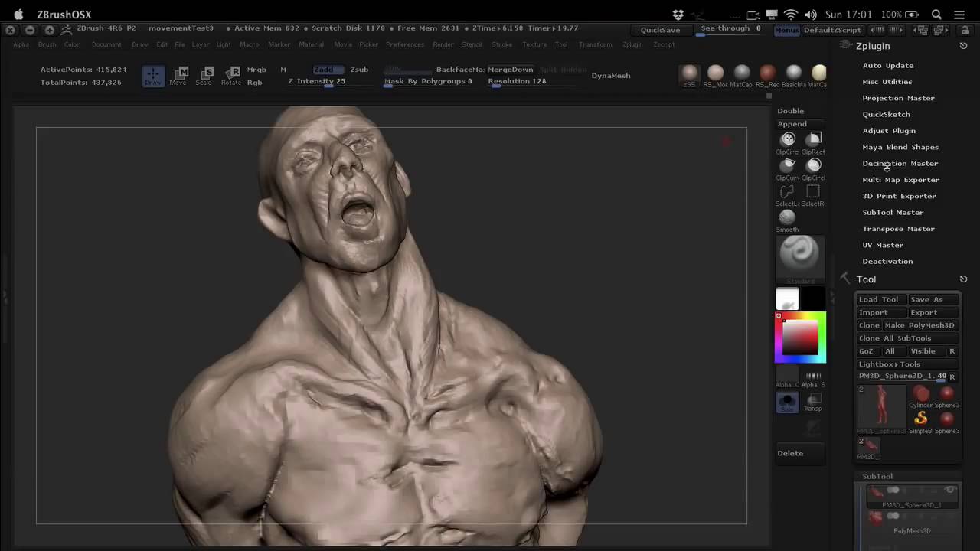Toggle the Rgb channel
The height and width of the screenshot is (551, 980).
[x=254, y=82]
